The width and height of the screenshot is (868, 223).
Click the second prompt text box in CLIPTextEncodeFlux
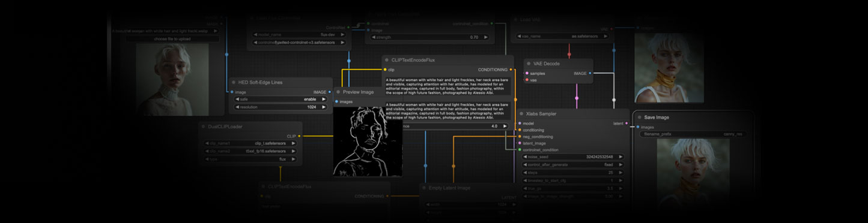coord(448,111)
